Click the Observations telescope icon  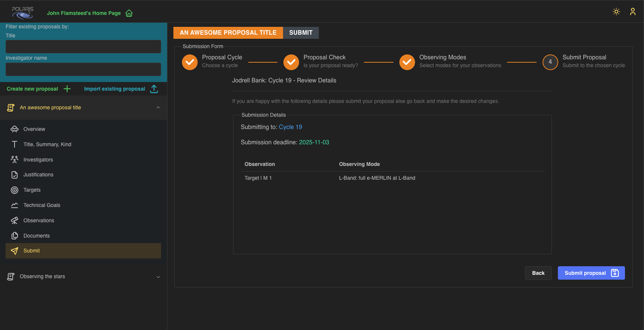[15, 220]
